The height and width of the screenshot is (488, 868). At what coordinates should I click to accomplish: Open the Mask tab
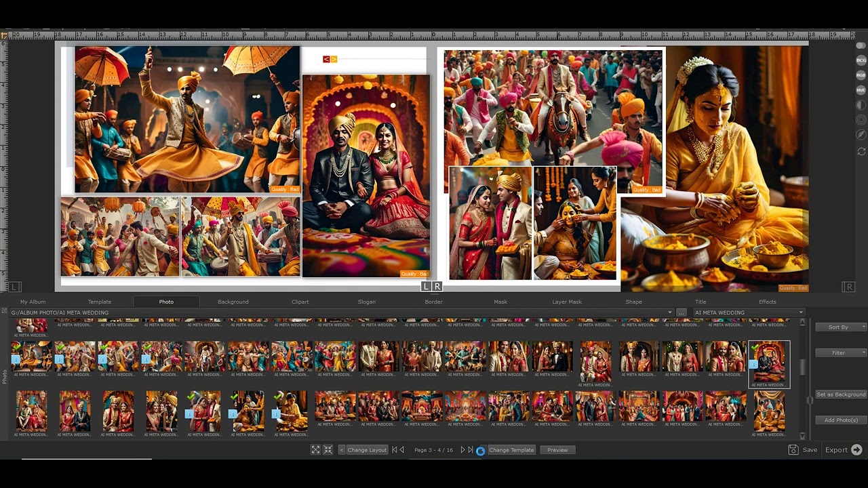coord(500,302)
